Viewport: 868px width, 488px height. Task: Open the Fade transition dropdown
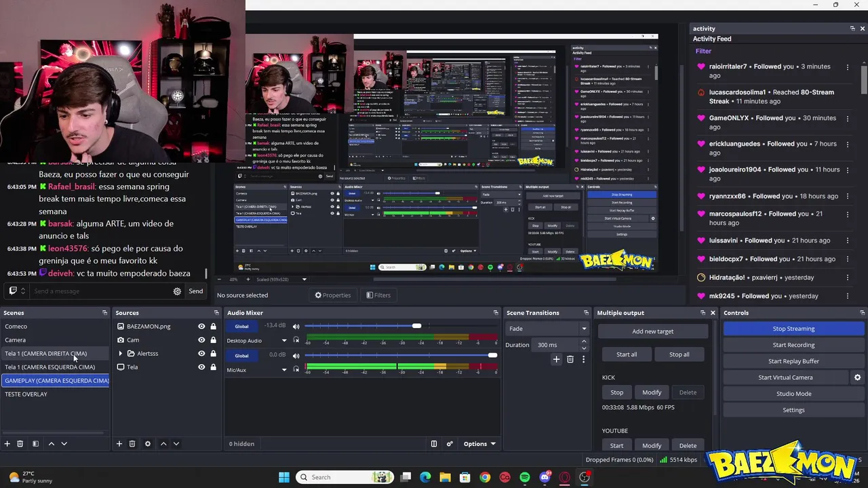pos(547,329)
